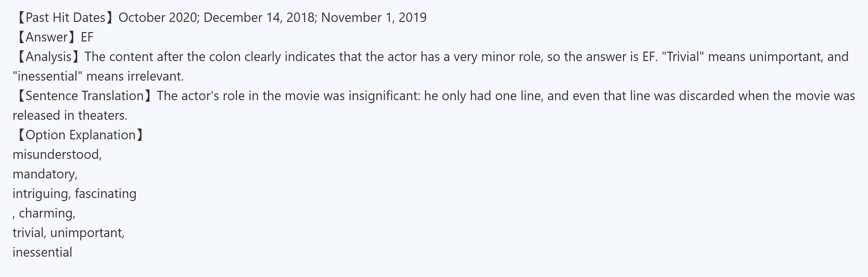868x277 pixels.
Task: Click the answer text 'EF' after 【Answer】
Action: (x=87, y=37)
